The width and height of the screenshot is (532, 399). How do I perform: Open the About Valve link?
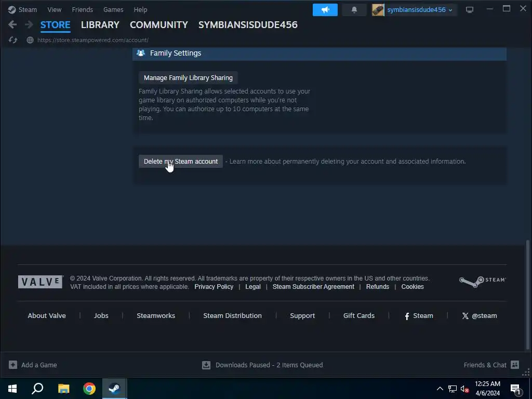tap(47, 315)
